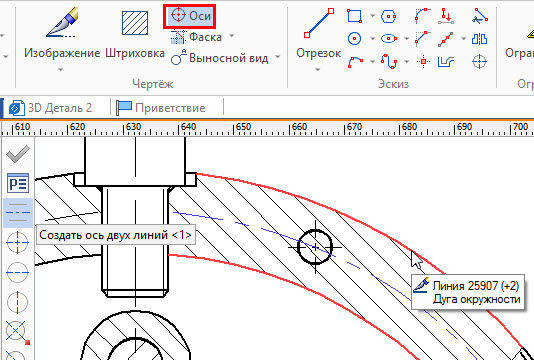The width and height of the screenshot is (534, 360).
Task: Choose the spline curve tool
Action: point(389,62)
